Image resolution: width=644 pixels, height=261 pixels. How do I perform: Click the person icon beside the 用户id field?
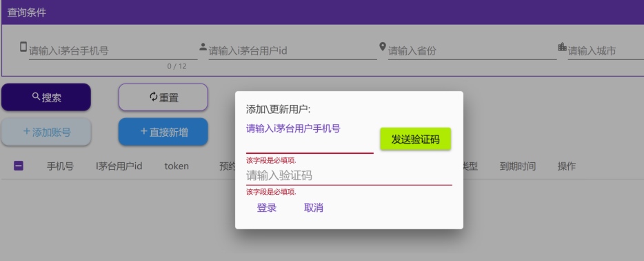click(x=203, y=47)
